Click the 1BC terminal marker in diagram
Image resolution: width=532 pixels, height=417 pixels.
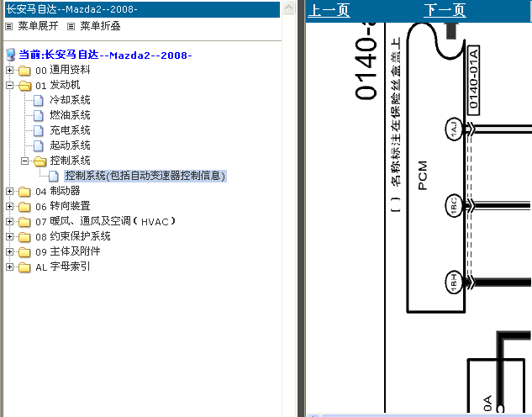click(x=454, y=205)
